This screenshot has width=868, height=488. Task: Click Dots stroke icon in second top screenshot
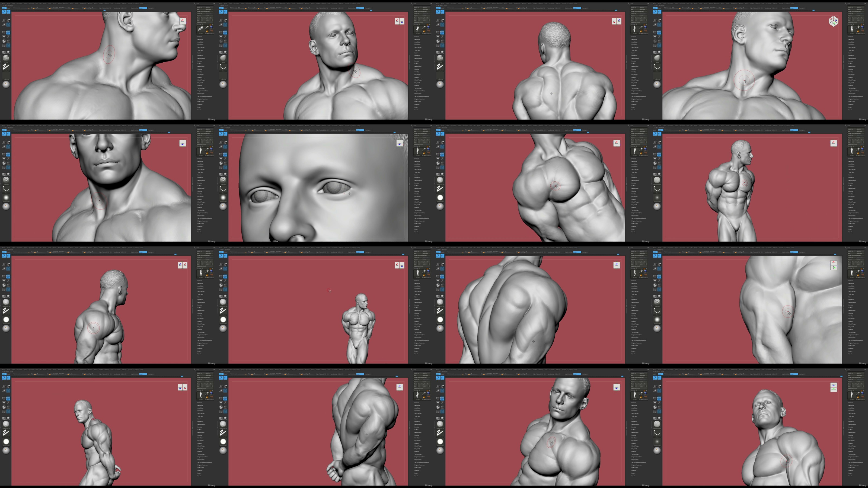(223, 67)
